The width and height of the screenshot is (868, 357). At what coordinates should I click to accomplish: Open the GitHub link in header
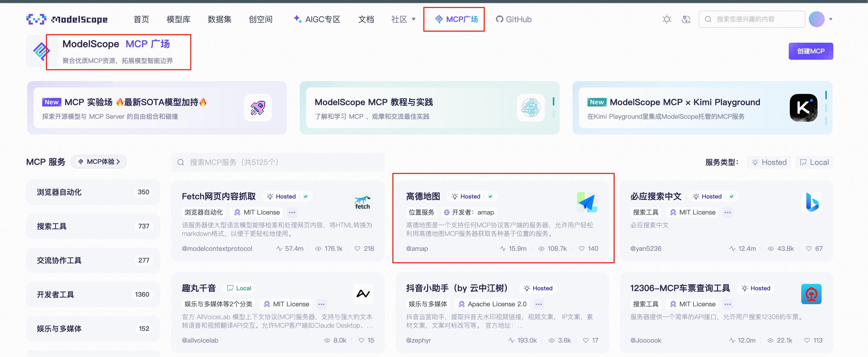pyautogui.click(x=514, y=19)
